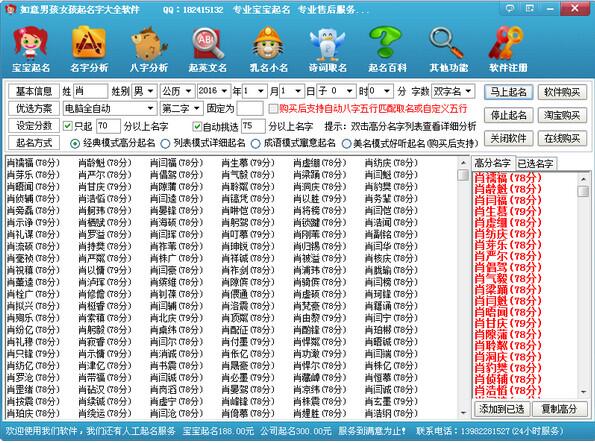Open the 第二字 position dropdown
The height and width of the screenshot is (443, 595).
pyautogui.click(x=181, y=109)
